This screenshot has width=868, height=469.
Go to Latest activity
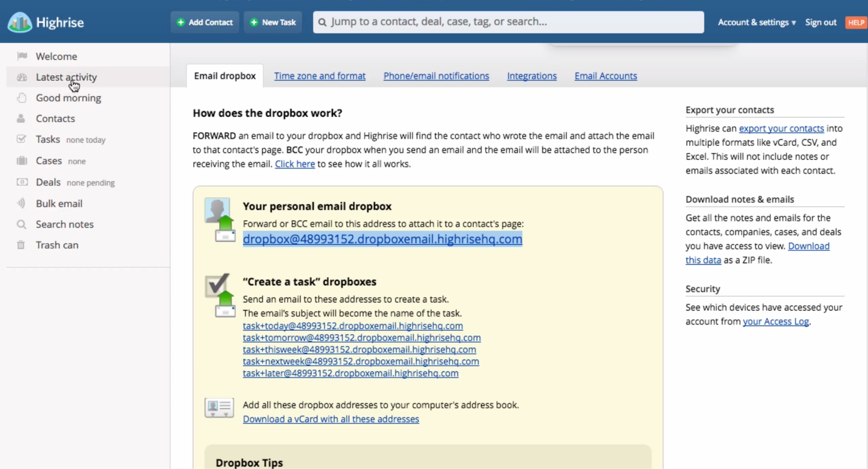67,77
